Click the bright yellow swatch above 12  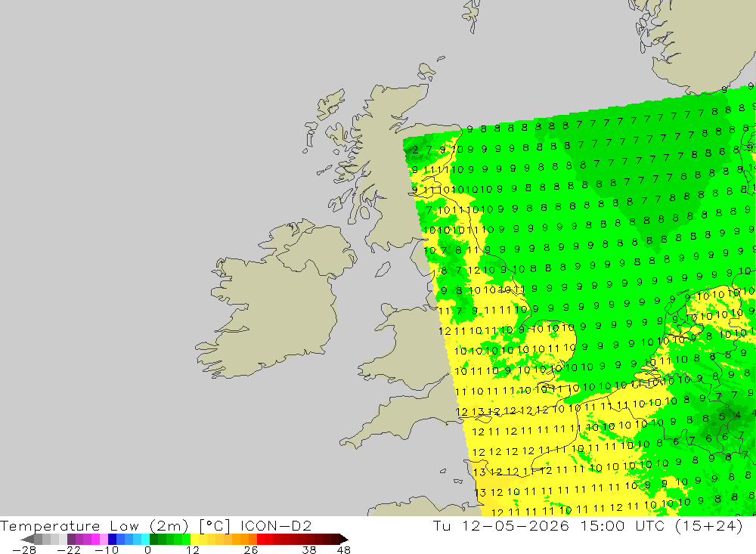[x=195, y=540]
